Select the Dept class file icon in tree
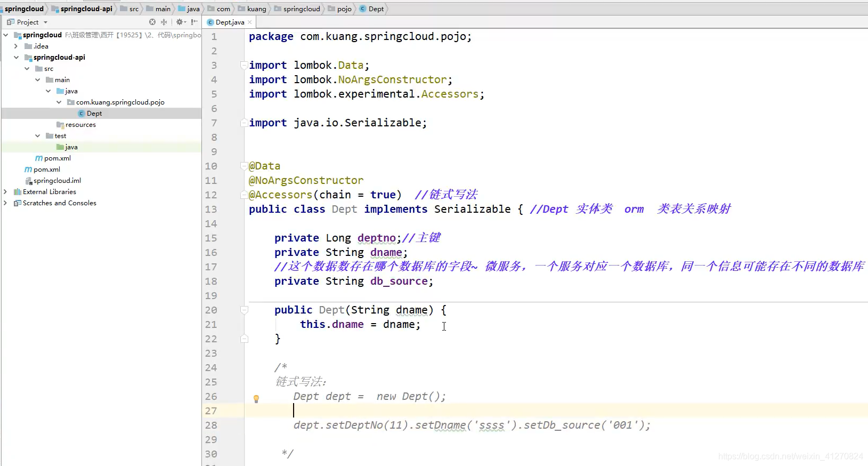Image resolution: width=868 pixels, height=466 pixels. (82, 113)
